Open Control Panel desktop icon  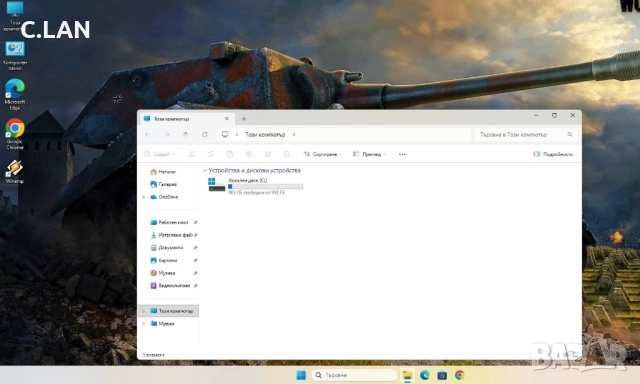(x=15, y=55)
